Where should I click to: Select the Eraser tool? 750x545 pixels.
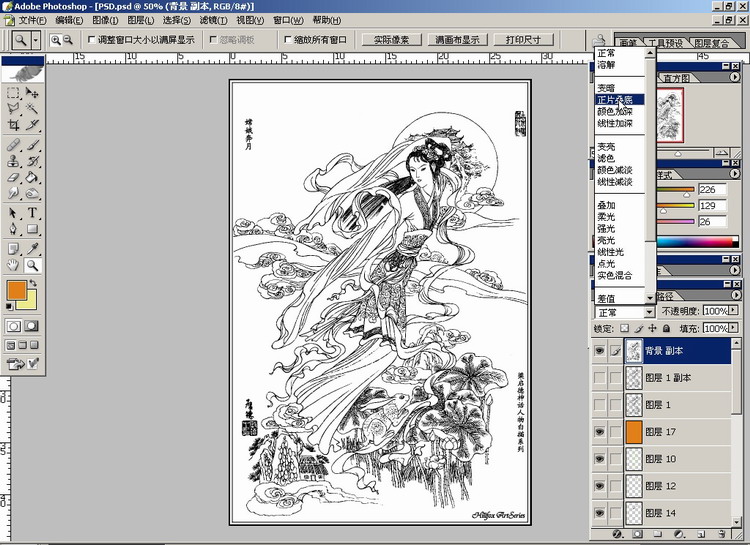pyautogui.click(x=13, y=177)
